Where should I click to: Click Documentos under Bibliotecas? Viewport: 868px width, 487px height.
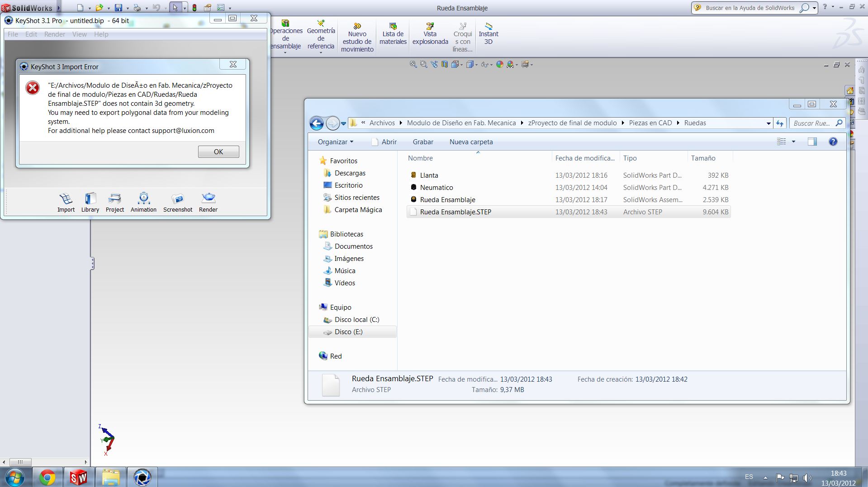353,246
